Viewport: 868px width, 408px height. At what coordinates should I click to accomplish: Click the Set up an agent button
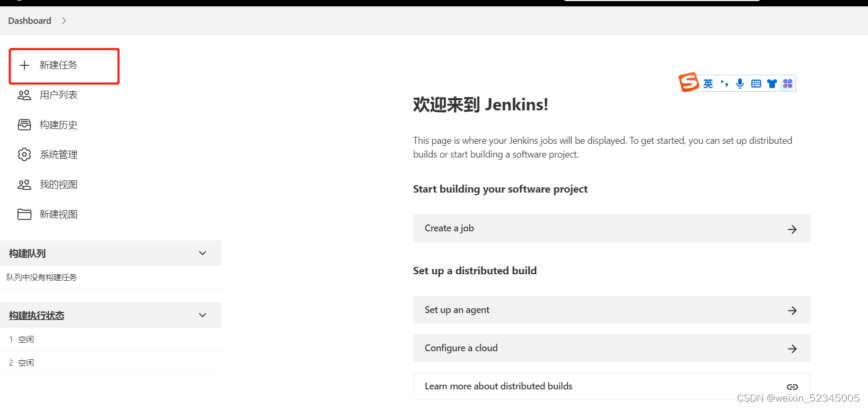(x=611, y=310)
